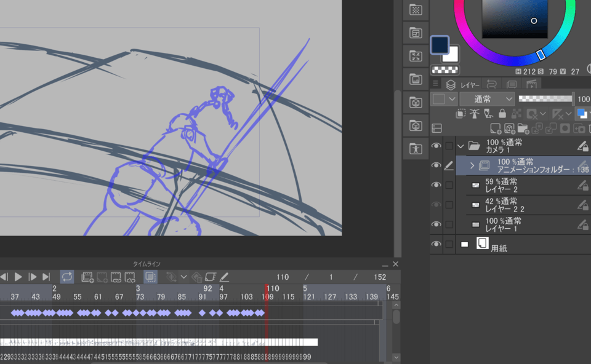This screenshot has height=364, width=591.
Task: Click the hue ring handle on color wheel
Action: coord(541,55)
